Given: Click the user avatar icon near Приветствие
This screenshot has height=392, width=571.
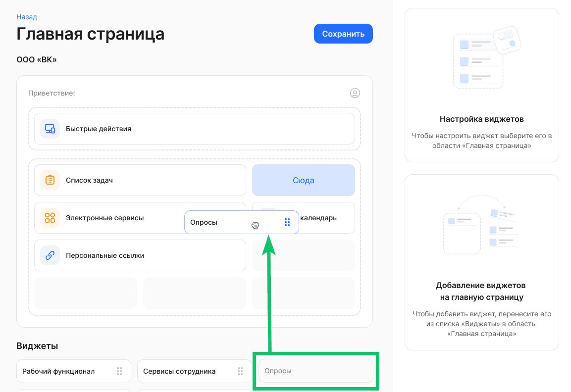Looking at the screenshot, I should 355,93.
